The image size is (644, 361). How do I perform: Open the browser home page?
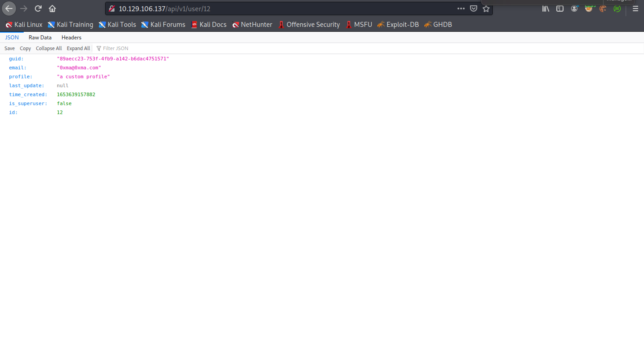[52, 9]
